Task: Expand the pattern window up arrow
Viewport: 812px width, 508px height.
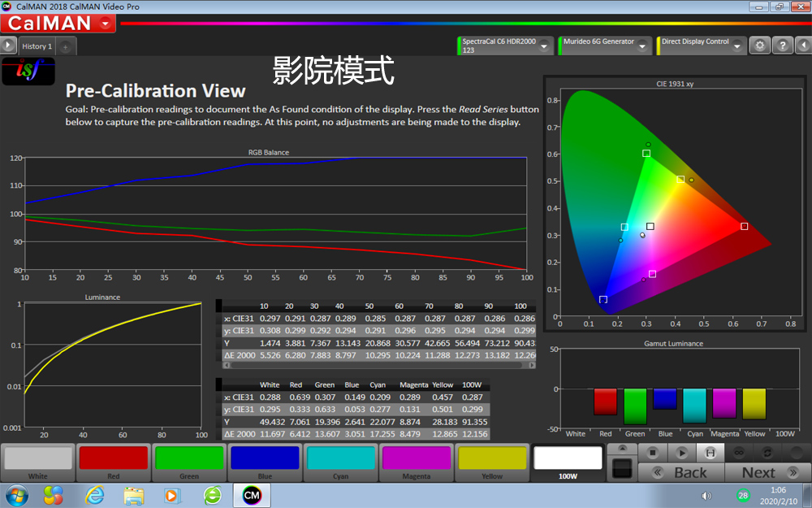Action: [x=622, y=449]
